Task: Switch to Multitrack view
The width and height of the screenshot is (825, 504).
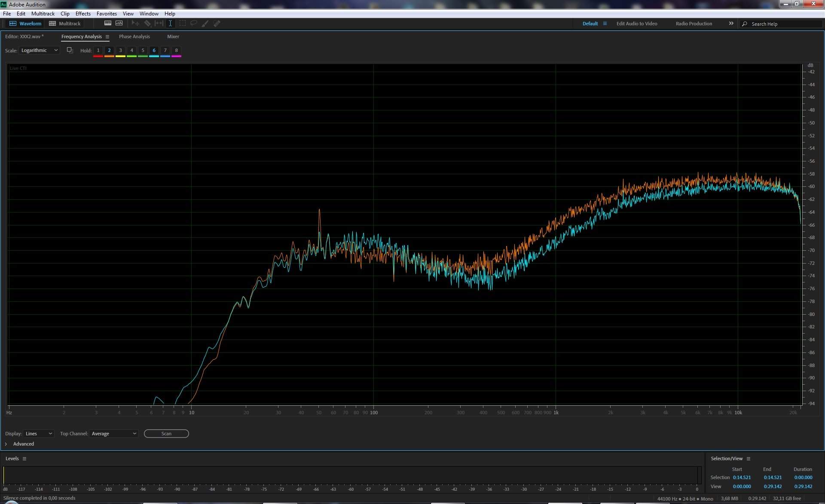Action: pos(65,24)
